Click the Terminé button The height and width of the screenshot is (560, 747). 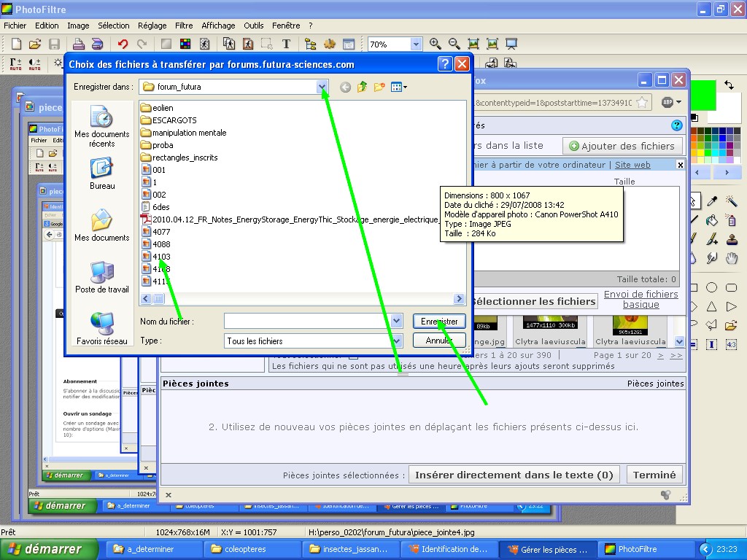[654, 475]
